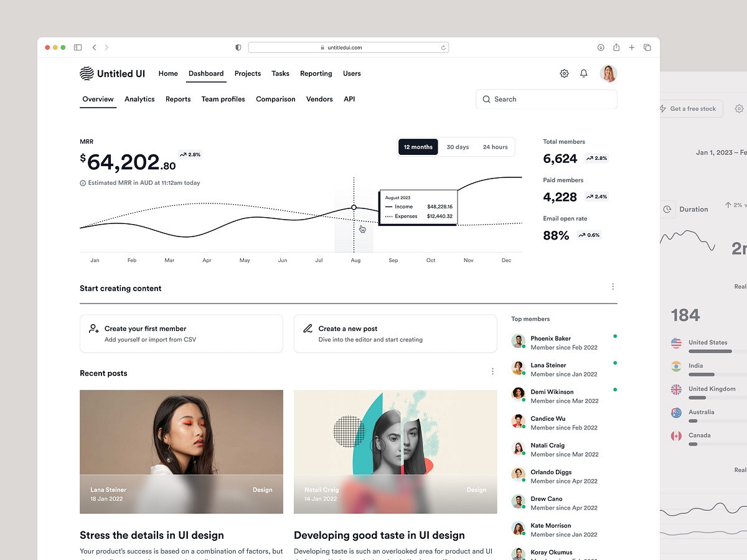This screenshot has height=560, width=747.
Task: Open the profile avatar in the top bar
Action: [608, 73]
